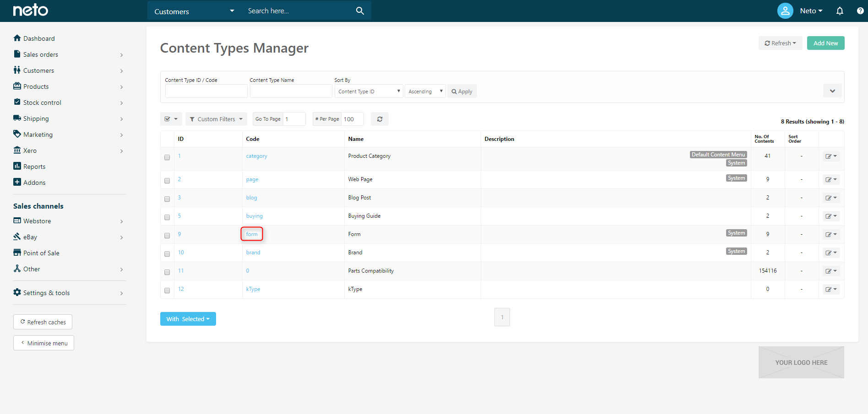Expand the advanced filters chevron
Image resolution: width=868 pixels, height=414 pixels.
[832, 91]
